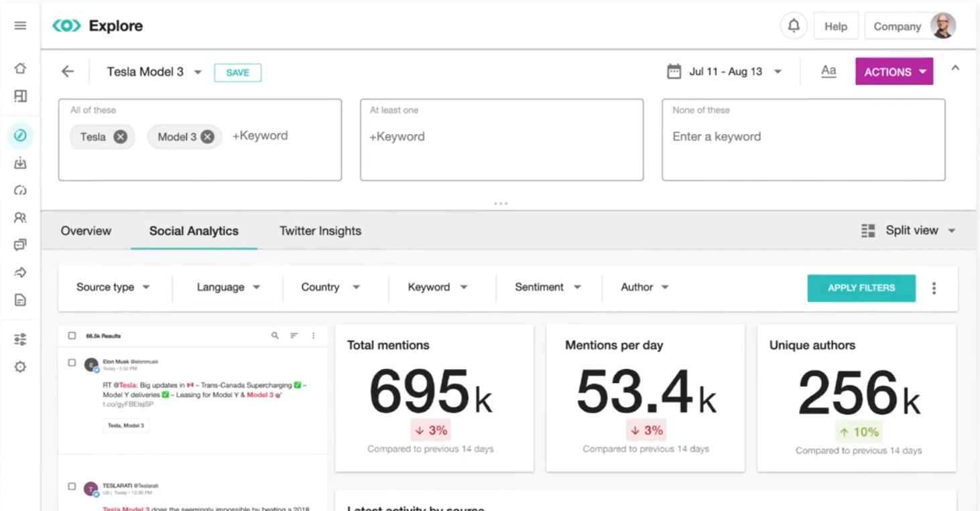Click the 10% increase badge
The image size is (980, 511).
coord(859,432)
